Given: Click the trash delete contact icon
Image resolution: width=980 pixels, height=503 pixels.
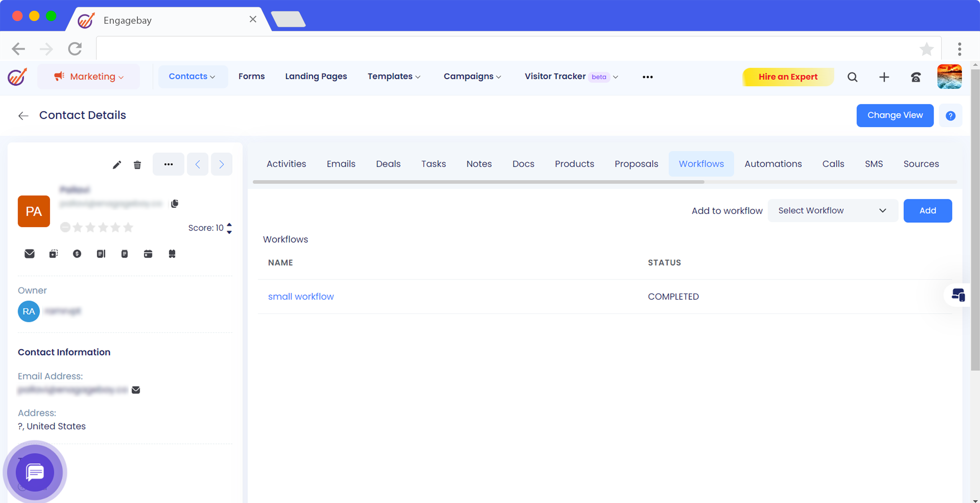Looking at the screenshot, I should [137, 165].
